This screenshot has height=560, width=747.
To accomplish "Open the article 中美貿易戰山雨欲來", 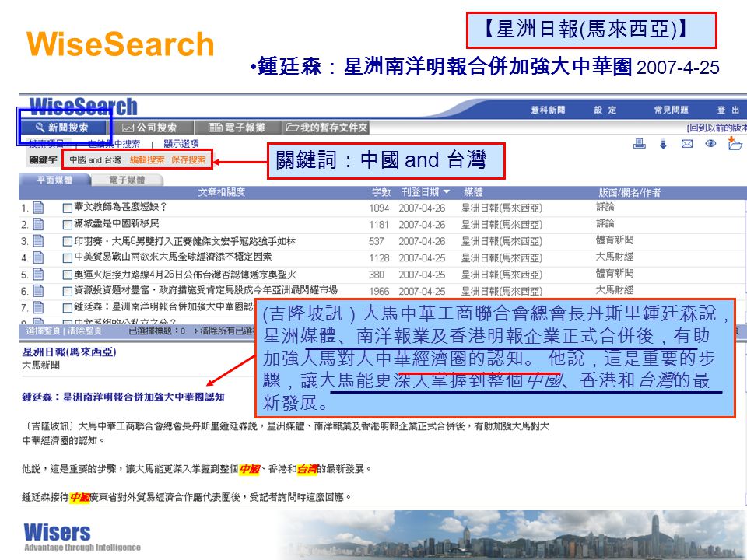I will coord(173,257).
